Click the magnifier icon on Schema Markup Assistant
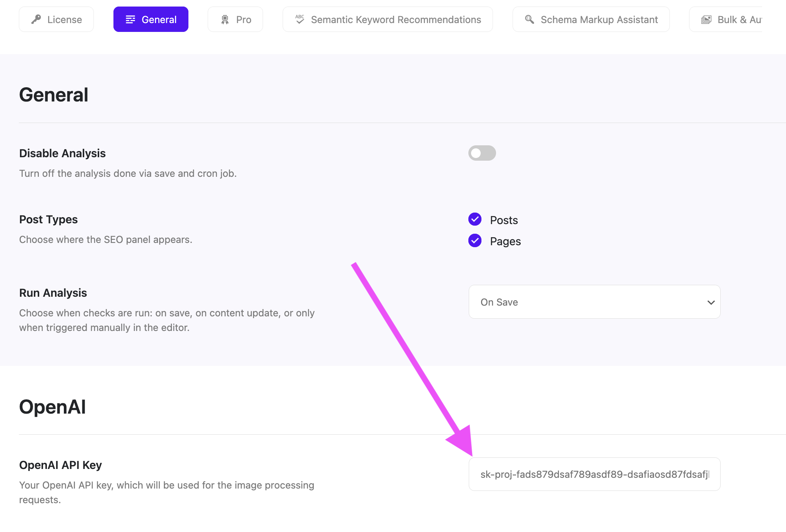The image size is (786, 532). [x=529, y=19]
